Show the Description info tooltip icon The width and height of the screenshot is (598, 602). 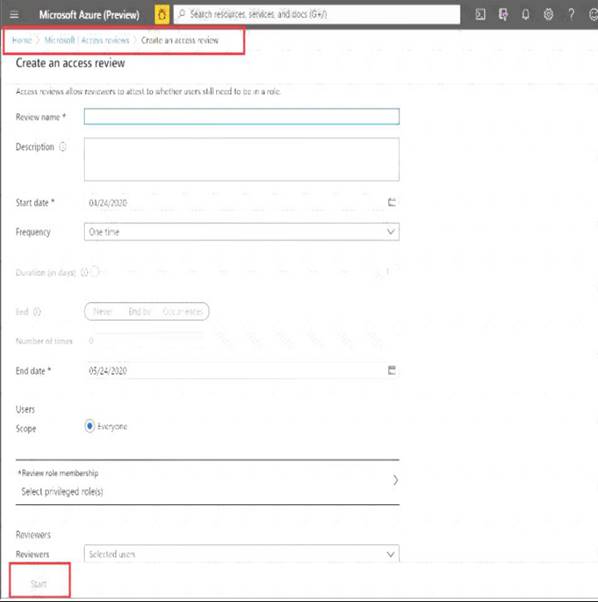pyautogui.click(x=63, y=147)
